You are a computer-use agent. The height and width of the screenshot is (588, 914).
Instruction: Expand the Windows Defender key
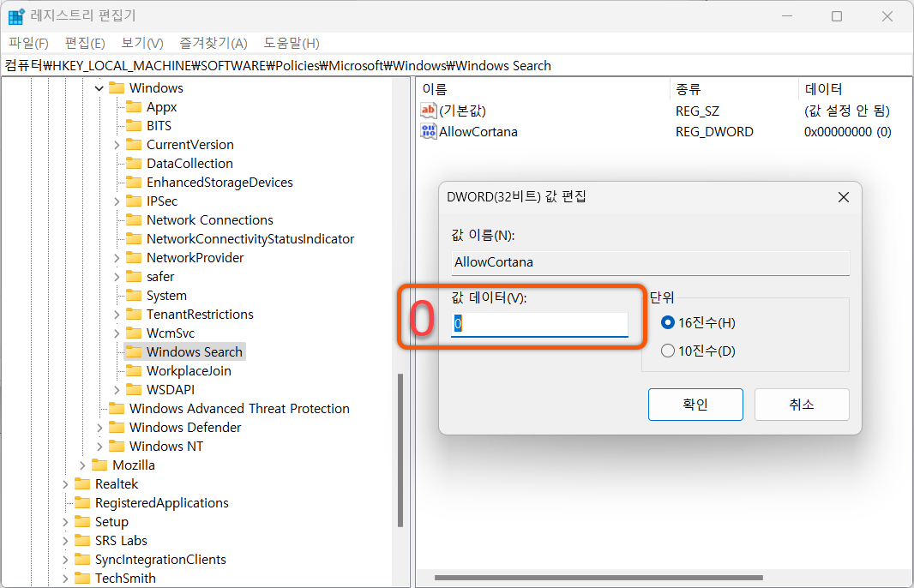[99, 428]
